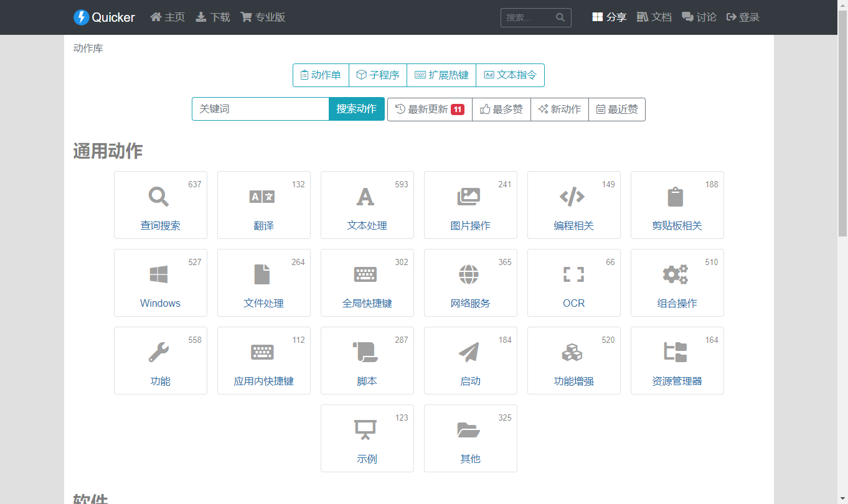The image size is (848, 504).
Task: Select the 剪贴板相关 clipboard icon
Action: point(676,197)
